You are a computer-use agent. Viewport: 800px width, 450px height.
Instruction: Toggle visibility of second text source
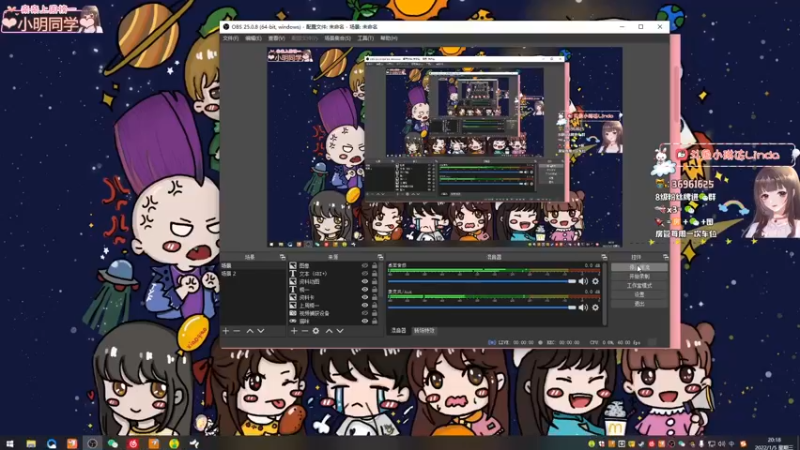click(365, 289)
